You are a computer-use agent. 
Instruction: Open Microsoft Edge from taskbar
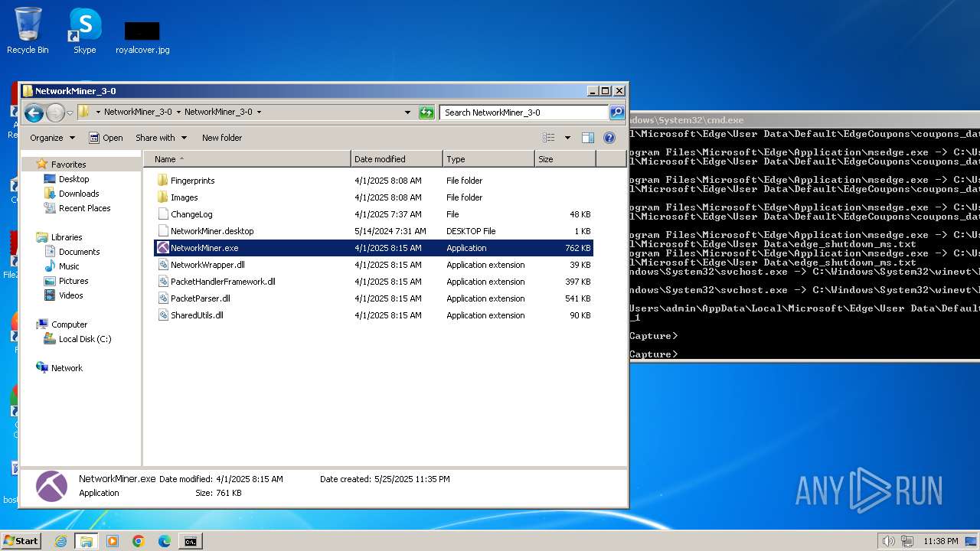coord(165,541)
